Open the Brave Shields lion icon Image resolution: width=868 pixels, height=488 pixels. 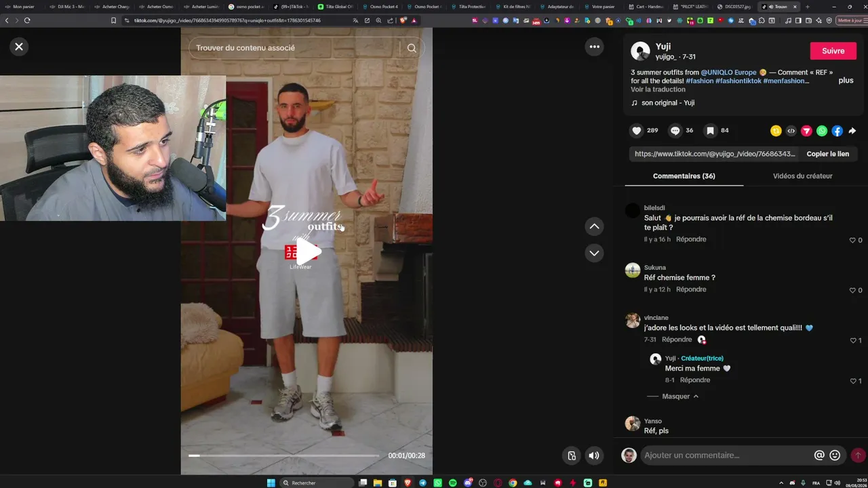pyautogui.click(x=403, y=20)
